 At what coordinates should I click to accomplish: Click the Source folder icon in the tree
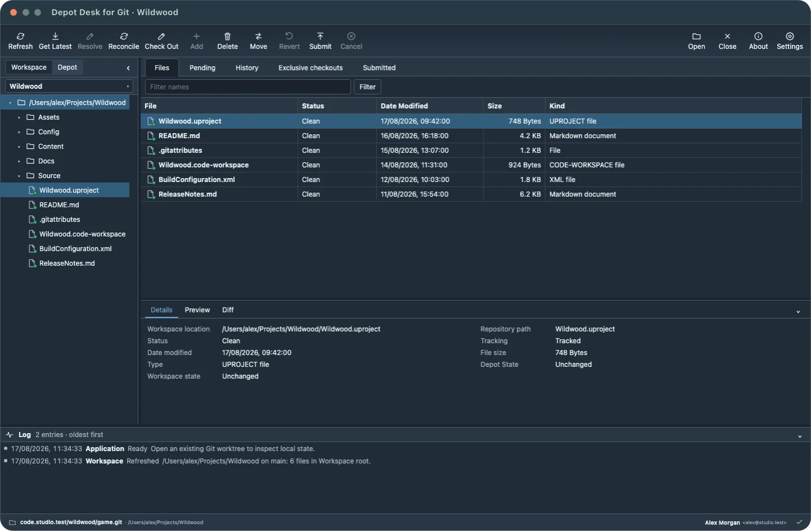[30, 176]
